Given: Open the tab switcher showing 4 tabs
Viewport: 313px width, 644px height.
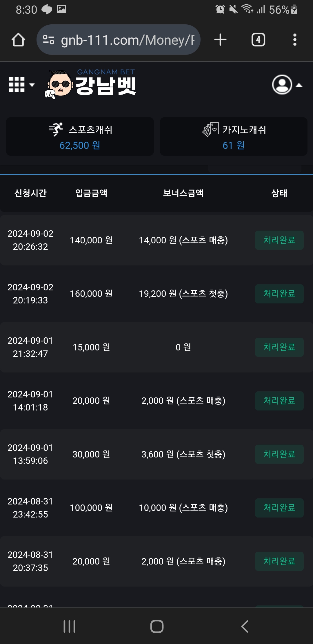Looking at the screenshot, I should (258, 40).
